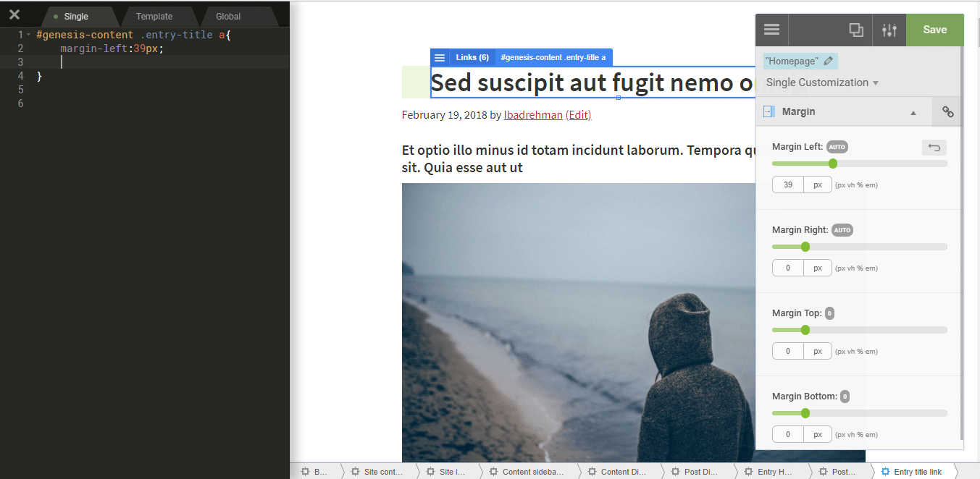Viewport: 980px width, 479px height.
Task: Click the (Edit) post link
Action: click(579, 115)
